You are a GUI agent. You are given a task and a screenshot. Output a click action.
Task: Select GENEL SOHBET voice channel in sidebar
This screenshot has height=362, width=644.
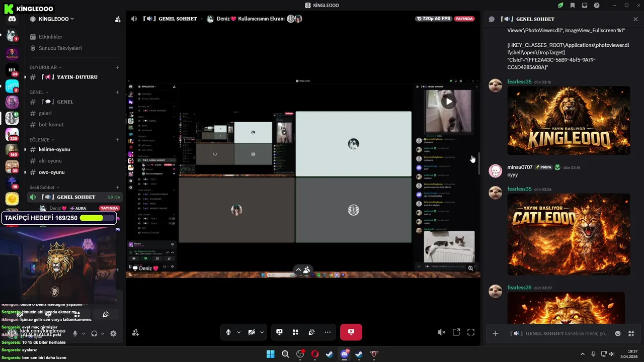tap(74, 197)
